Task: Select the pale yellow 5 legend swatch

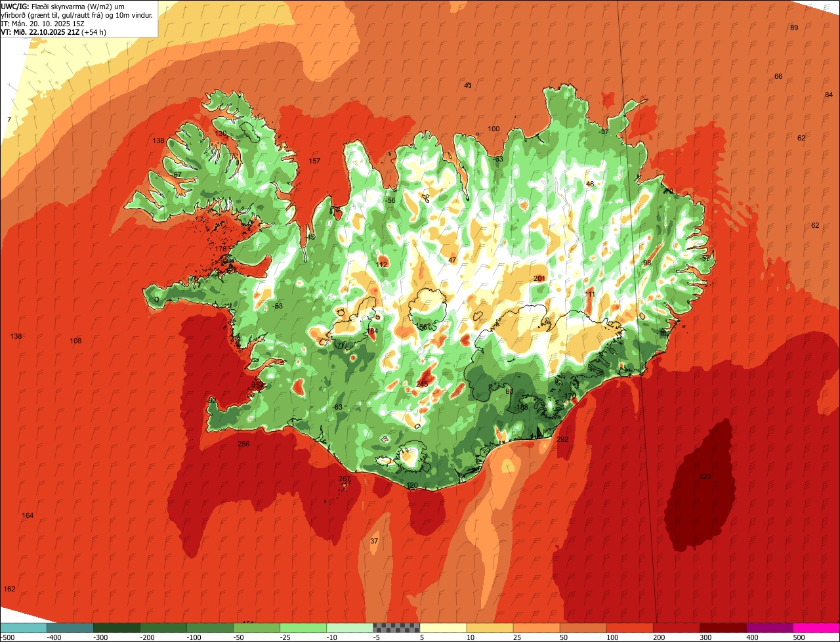Action: click(442, 628)
